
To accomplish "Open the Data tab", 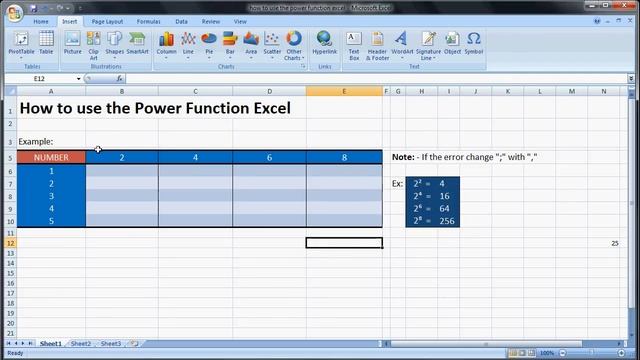I will (x=181, y=21).
